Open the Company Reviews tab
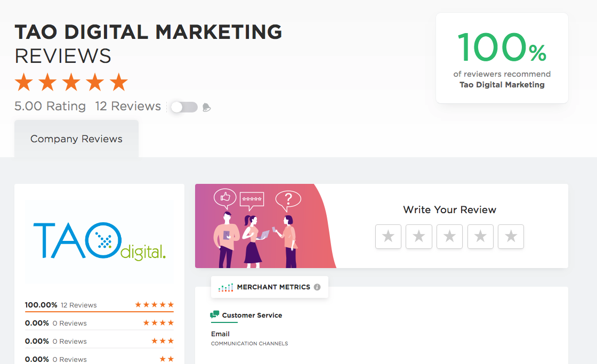Viewport: 597px width, 364px height. (x=77, y=139)
